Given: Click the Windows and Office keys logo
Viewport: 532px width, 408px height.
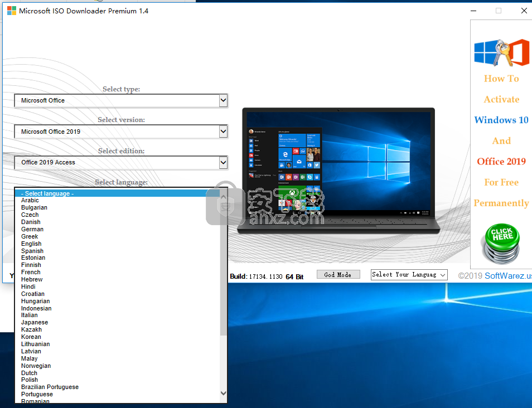Looking at the screenshot, I should coord(501,53).
